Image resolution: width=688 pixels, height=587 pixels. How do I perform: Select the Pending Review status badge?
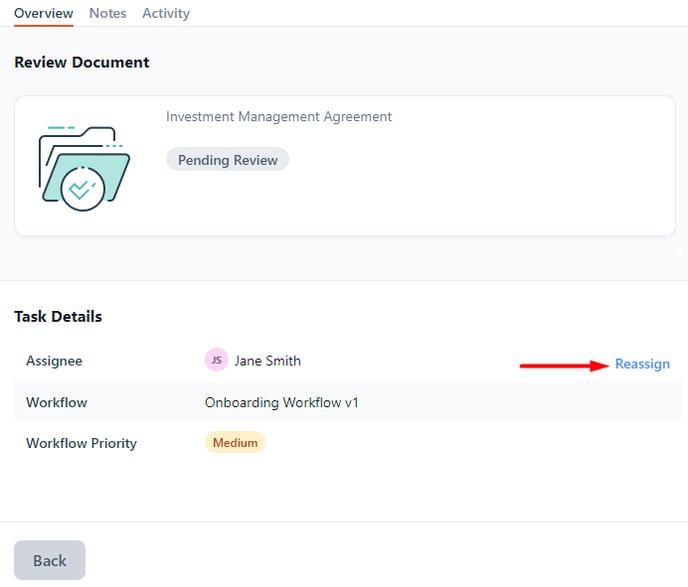(227, 160)
